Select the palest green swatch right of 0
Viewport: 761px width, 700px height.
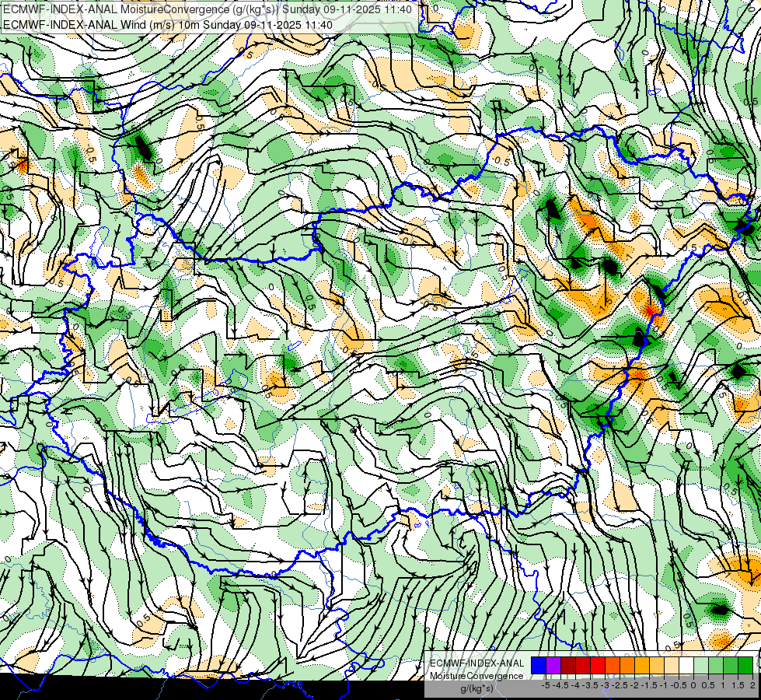[701, 666]
